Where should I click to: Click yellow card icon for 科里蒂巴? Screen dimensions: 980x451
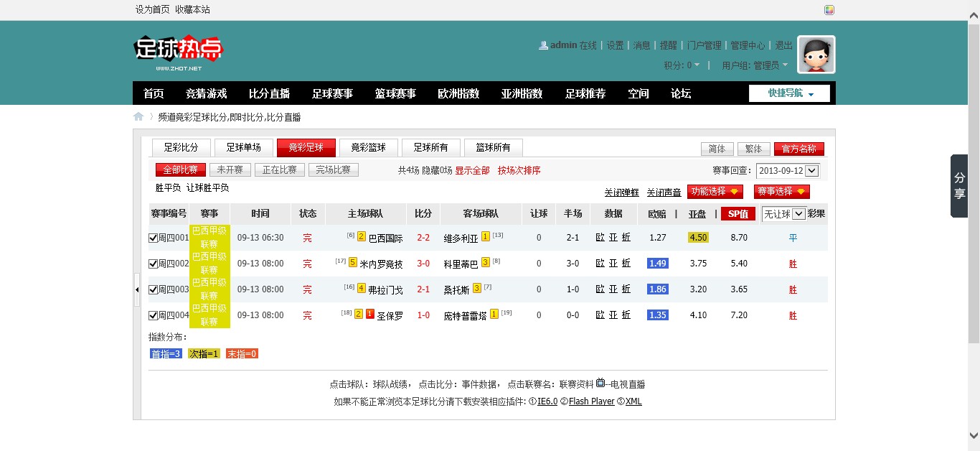pos(486,262)
